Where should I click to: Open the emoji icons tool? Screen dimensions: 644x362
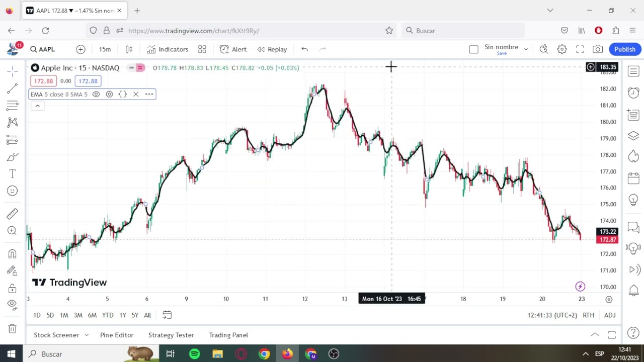13,191
